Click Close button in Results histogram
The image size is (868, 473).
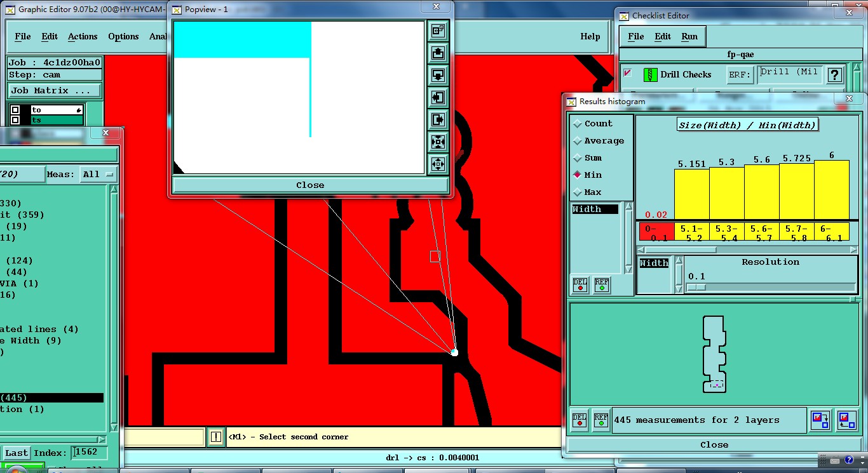point(714,444)
